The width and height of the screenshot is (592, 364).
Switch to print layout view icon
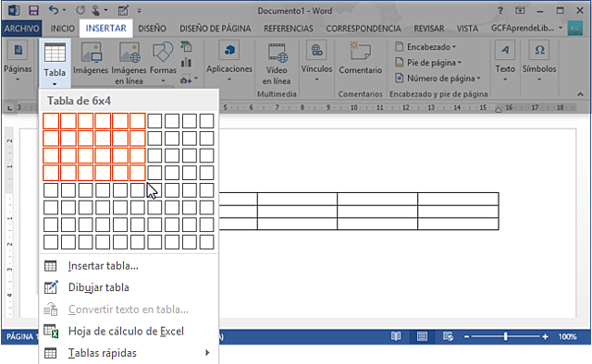coord(422,336)
